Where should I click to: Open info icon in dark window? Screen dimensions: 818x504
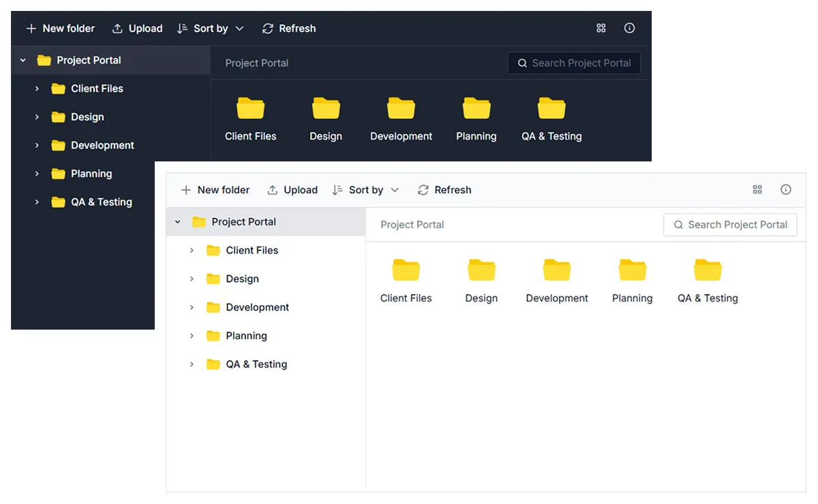(629, 28)
